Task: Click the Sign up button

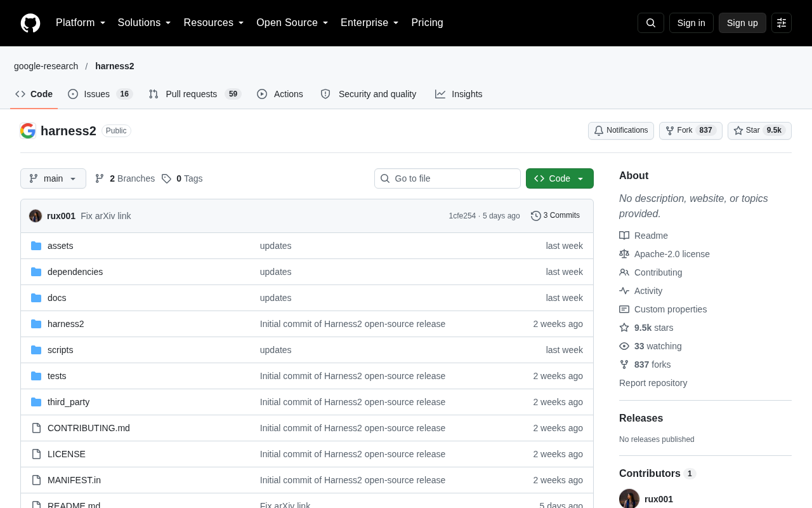Action: pos(742,23)
